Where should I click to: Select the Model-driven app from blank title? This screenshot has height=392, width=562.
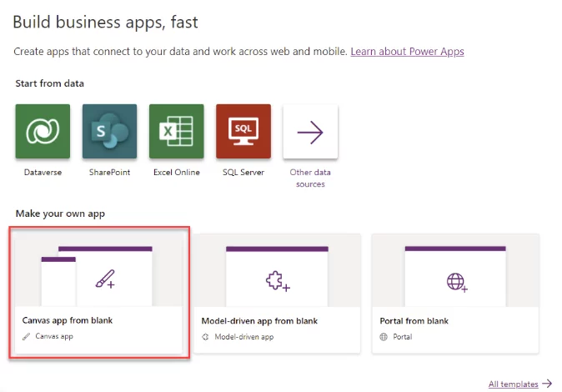259,321
